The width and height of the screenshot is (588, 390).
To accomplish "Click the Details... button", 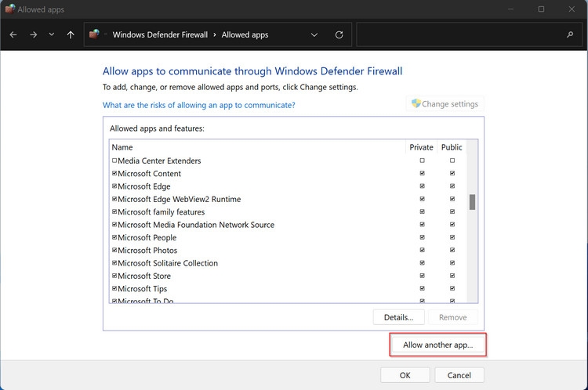I will (x=398, y=317).
